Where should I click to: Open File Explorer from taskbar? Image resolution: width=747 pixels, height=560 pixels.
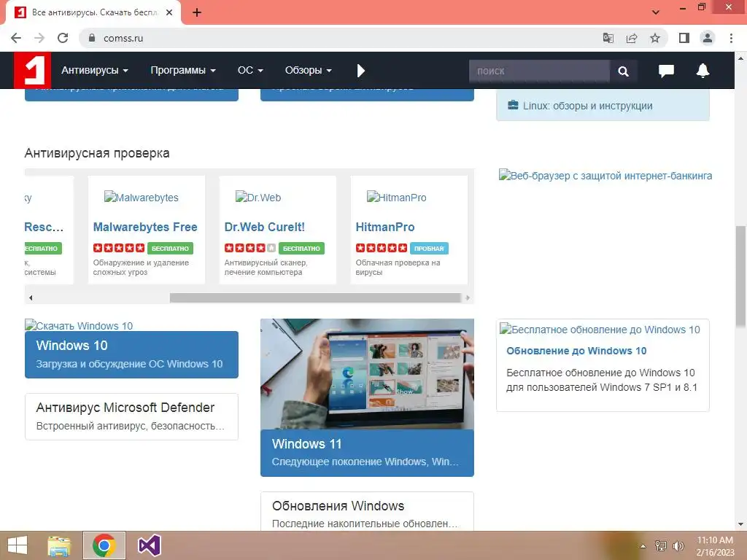point(59,545)
